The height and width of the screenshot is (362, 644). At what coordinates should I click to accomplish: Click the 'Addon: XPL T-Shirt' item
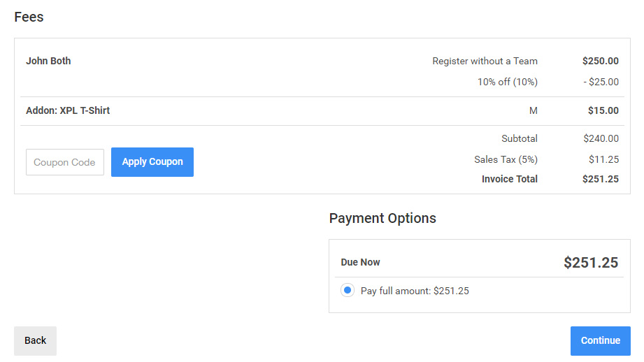[68, 110]
